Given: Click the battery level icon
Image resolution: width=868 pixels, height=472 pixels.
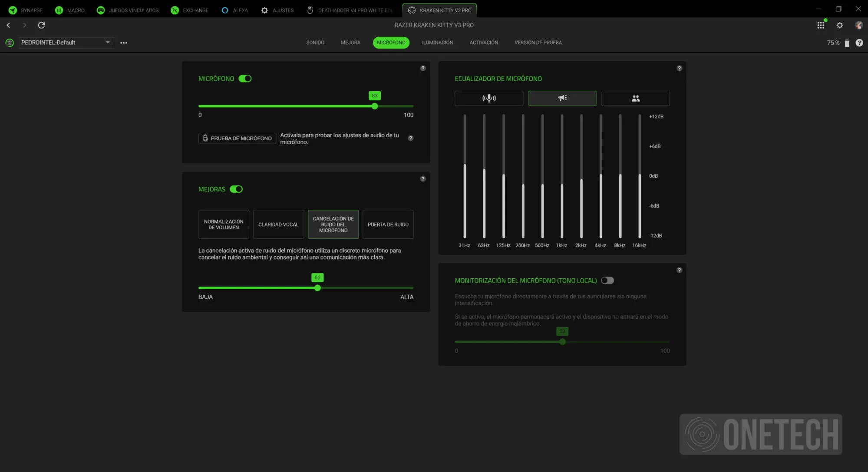Looking at the screenshot, I should click(x=847, y=43).
